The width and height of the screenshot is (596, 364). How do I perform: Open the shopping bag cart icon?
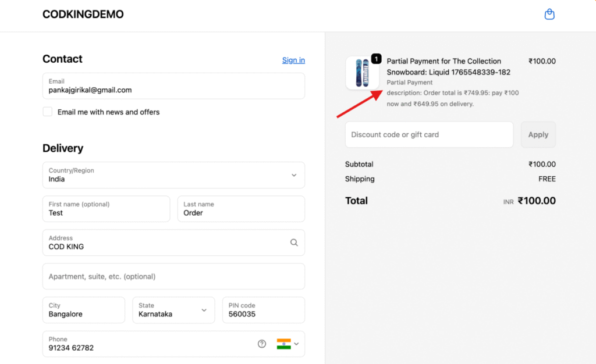(x=549, y=15)
